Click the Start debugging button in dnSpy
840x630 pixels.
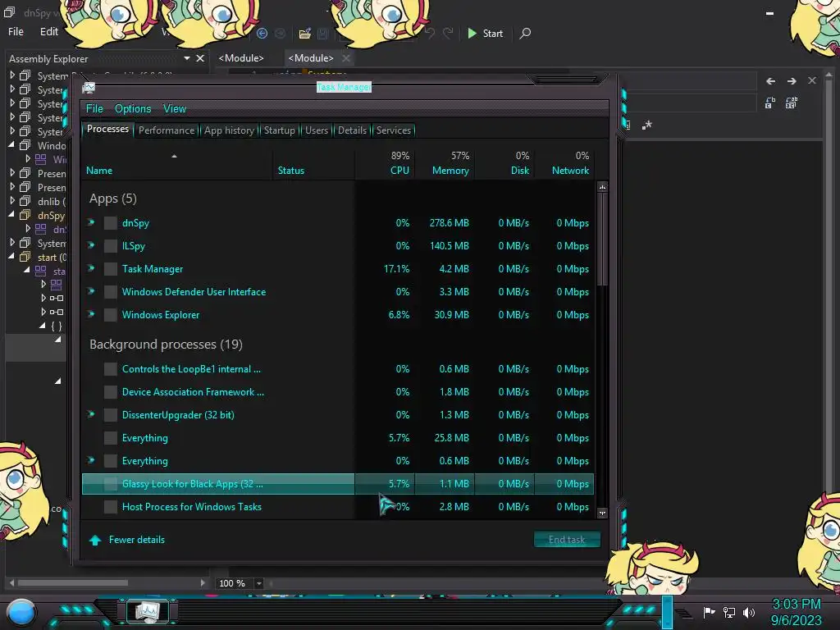tap(486, 33)
